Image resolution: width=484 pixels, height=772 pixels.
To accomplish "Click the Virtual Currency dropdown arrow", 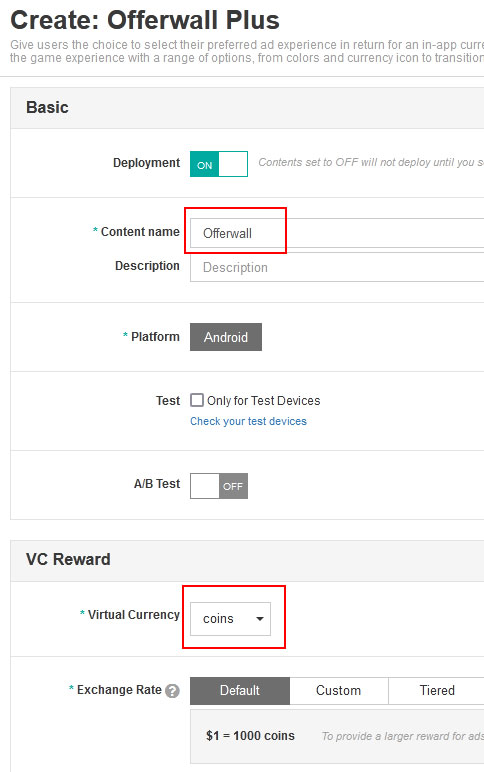I will pyautogui.click(x=260, y=619).
